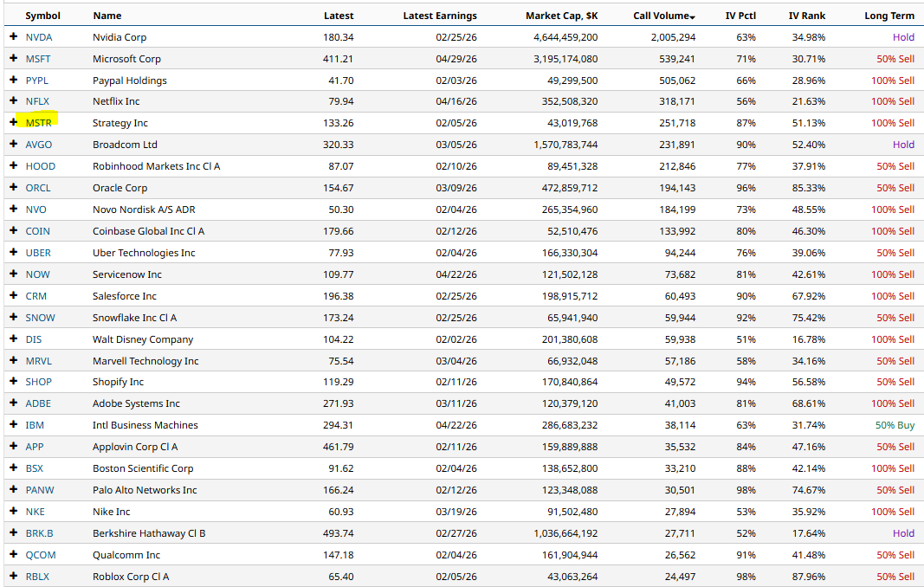Viewport: 924px width, 587px height.
Task: Click plus icon beside QCOM
Action: click(x=14, y=554)
